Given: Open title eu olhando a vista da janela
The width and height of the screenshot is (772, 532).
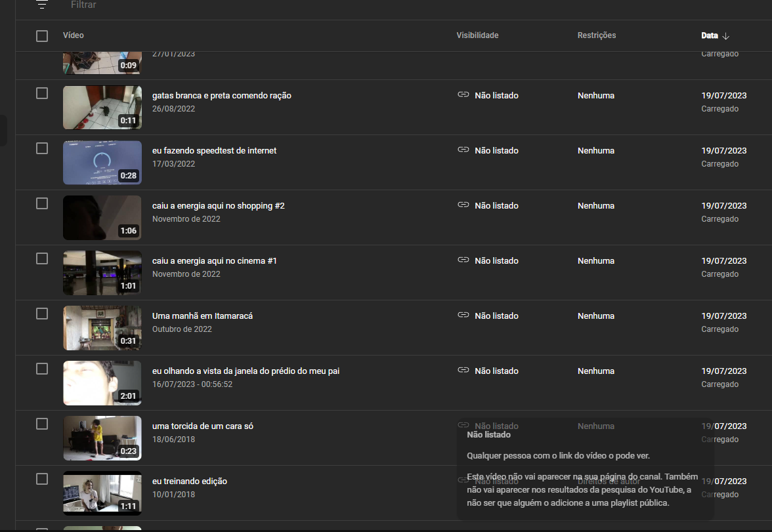Looking at the screenshot, I should [x=246, y=371].
